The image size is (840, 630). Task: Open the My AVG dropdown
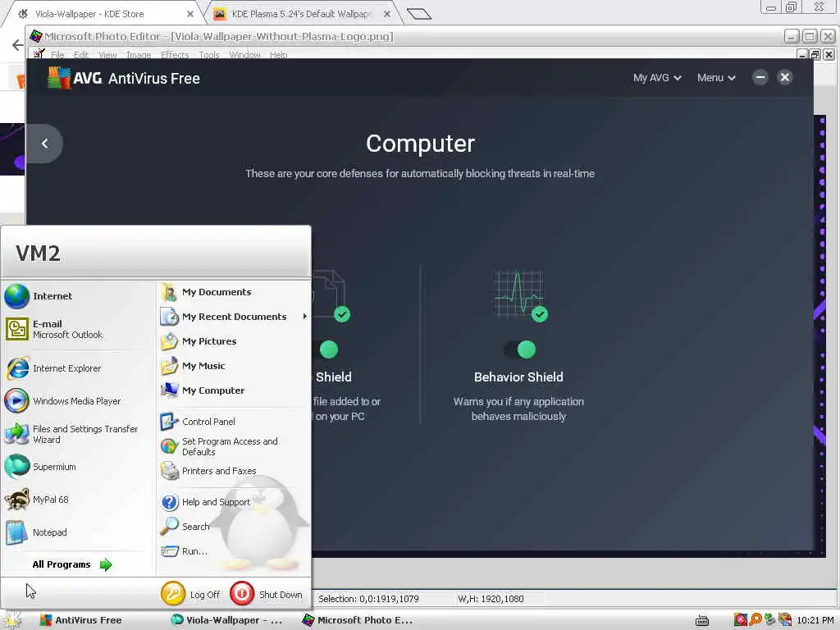657,78
